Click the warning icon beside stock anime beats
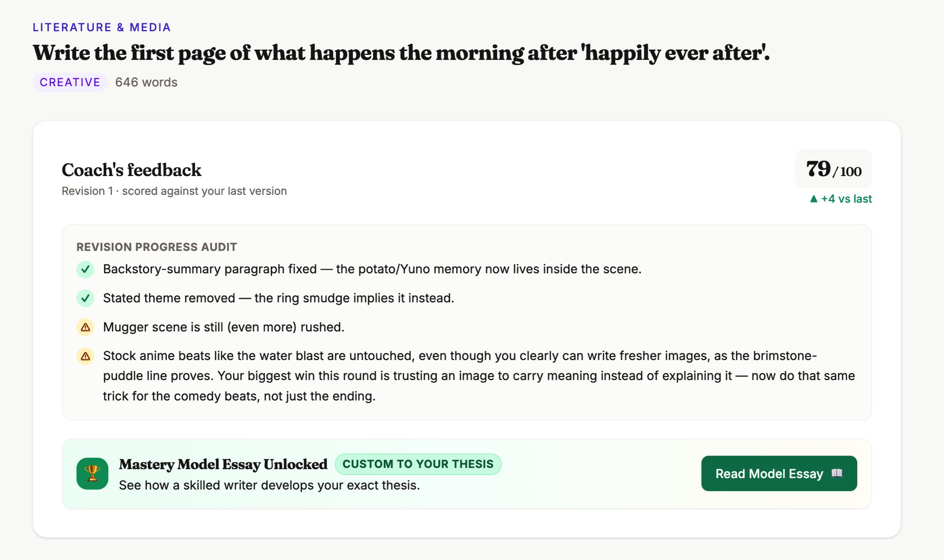 click(x=85, y=356)
